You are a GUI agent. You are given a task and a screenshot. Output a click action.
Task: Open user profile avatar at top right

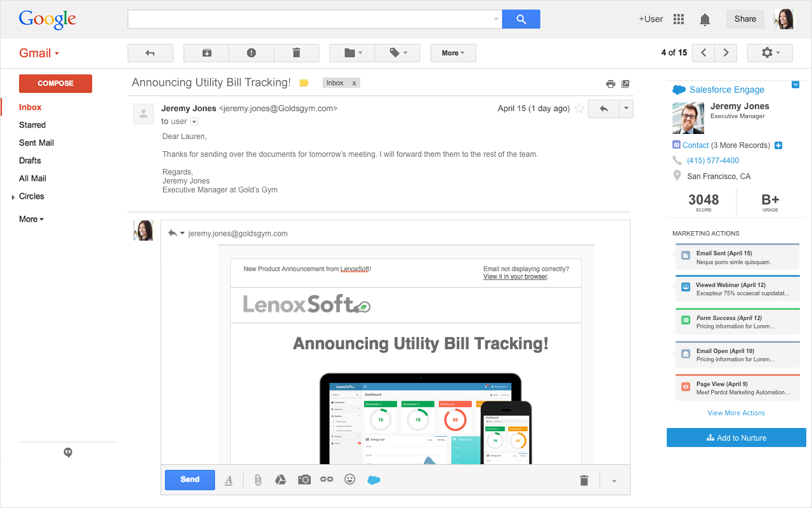pyautogui.click(x=784, y=19)
